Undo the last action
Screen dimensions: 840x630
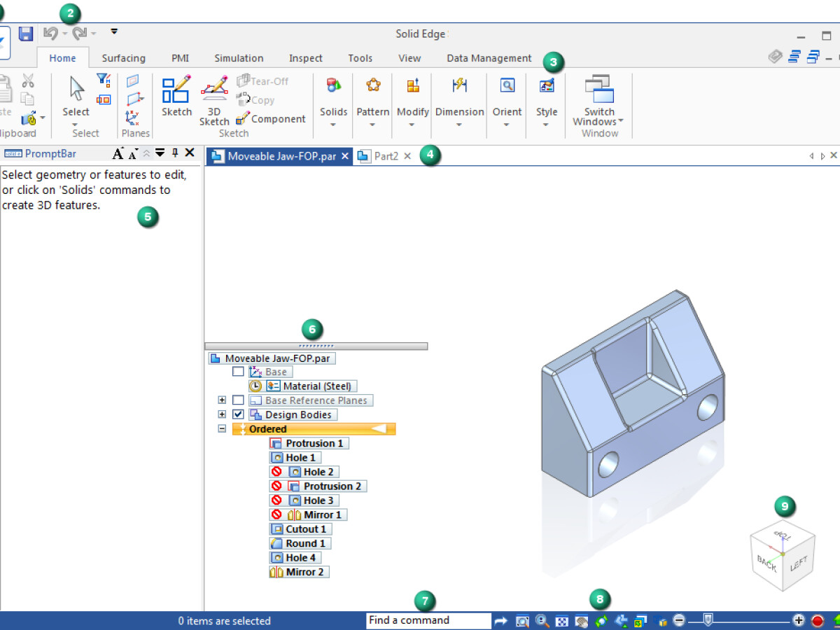50,33
